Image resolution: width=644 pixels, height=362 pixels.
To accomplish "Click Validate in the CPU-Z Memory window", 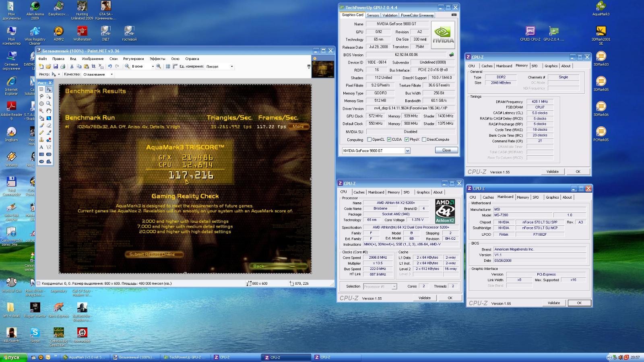I will tap(552, 172).
